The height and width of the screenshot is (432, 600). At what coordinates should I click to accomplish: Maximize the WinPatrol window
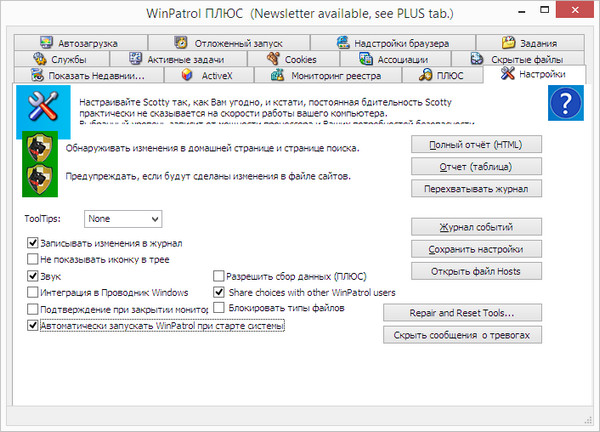(544, 10)
